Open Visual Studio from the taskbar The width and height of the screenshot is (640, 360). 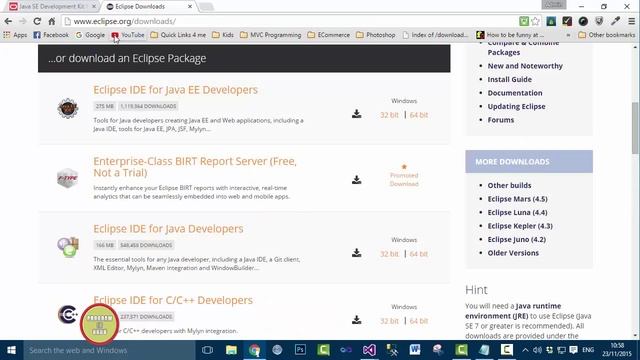pos(369,350)
